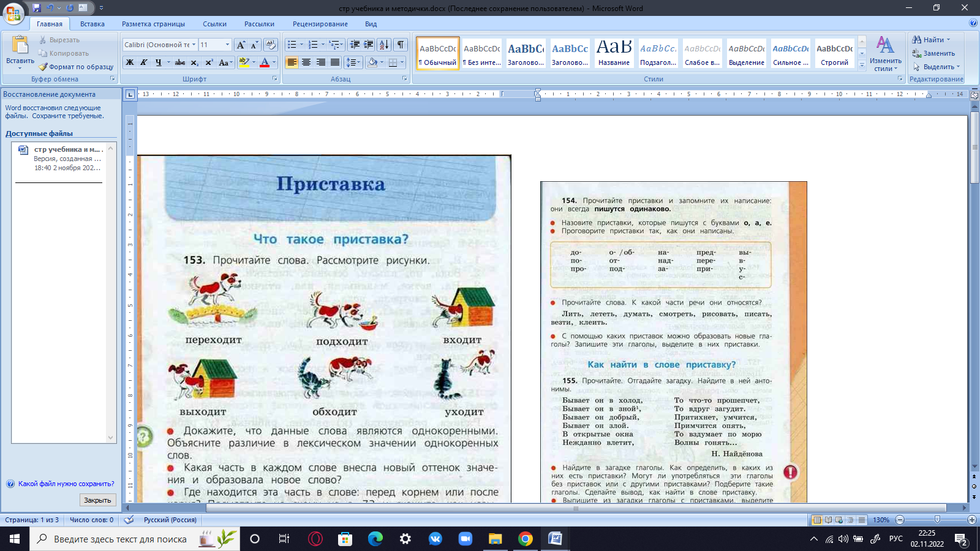Open the Вставка ribbon tab
The image size is (980, 551).
pyautogui.click(x=92, y=24)
